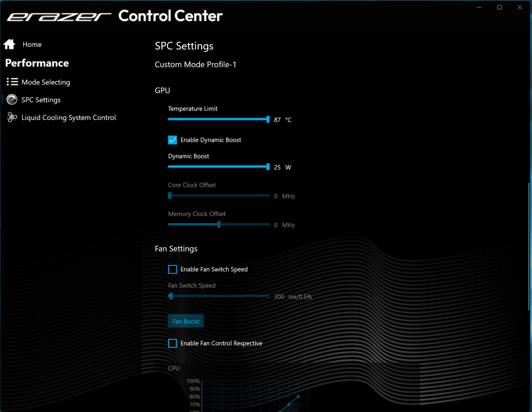Viewport: 532px width, 412px height.
Task: Click the Memory Clock Offset slider handle
Action: [219, 224]
